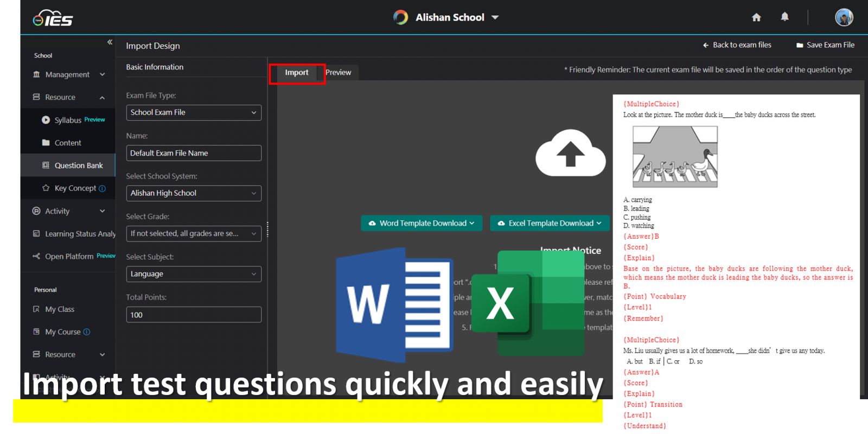Click the Personal Resource stack icon

[x=36, y=354]
